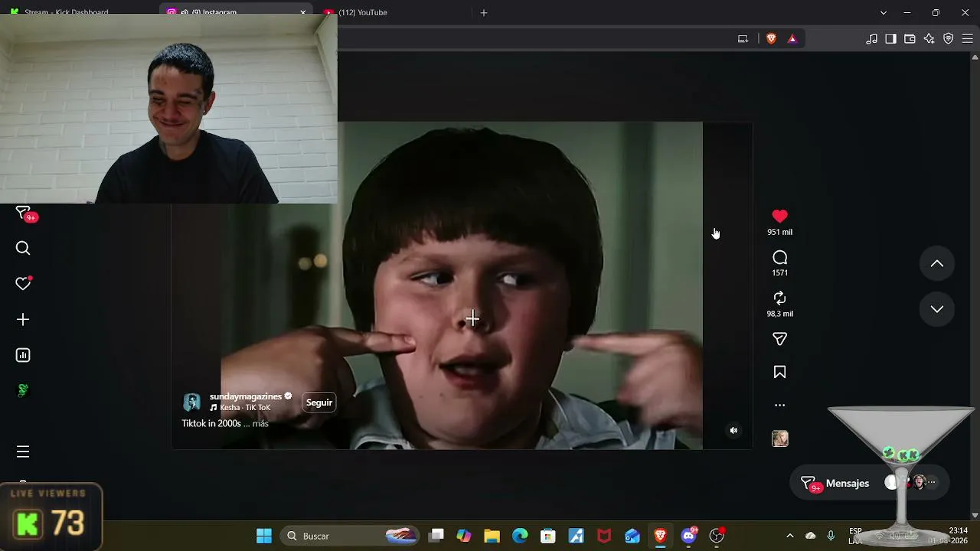980x551 pixels.
Task: Open the Brave VPN shield icon
Action: coord(948,39)
